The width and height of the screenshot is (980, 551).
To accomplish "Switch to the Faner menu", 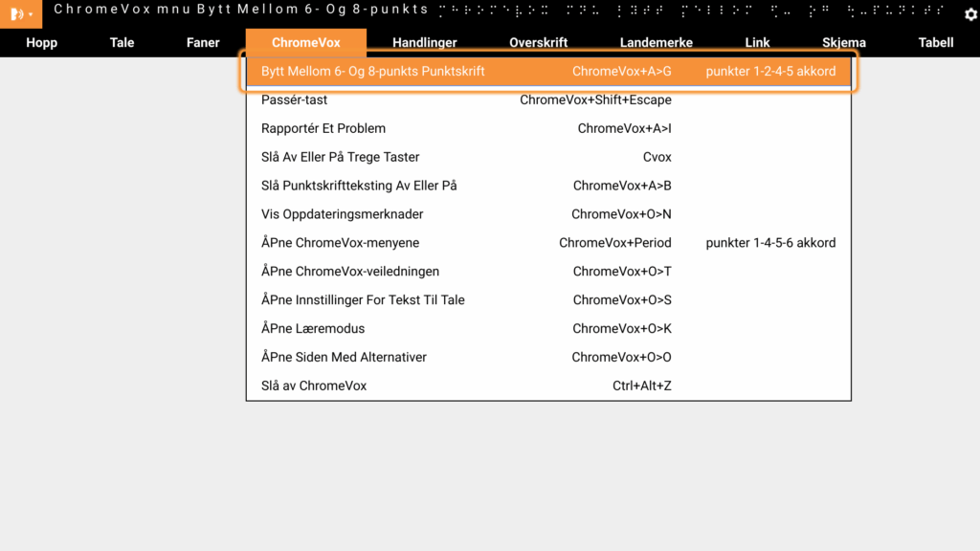I will [x=203, y=42].
